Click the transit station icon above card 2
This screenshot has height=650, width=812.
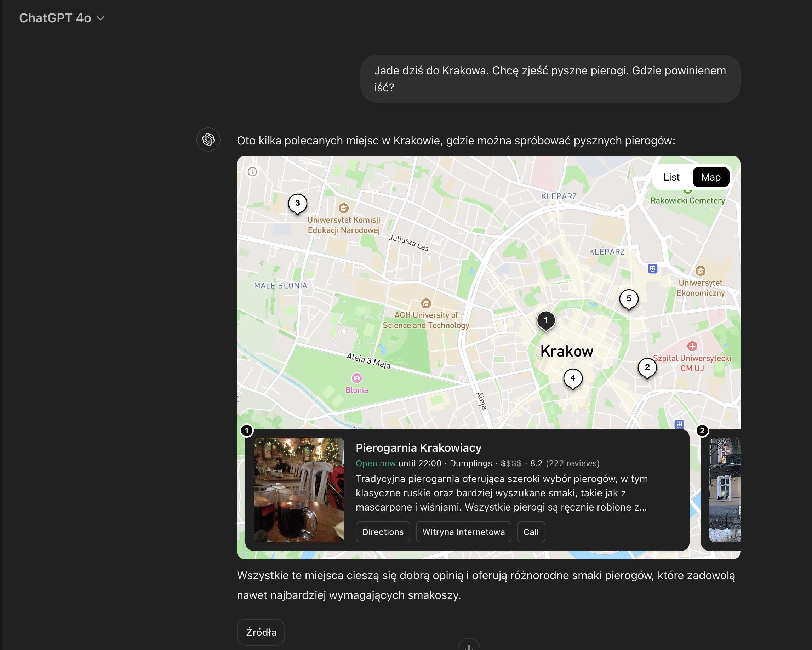679,424
